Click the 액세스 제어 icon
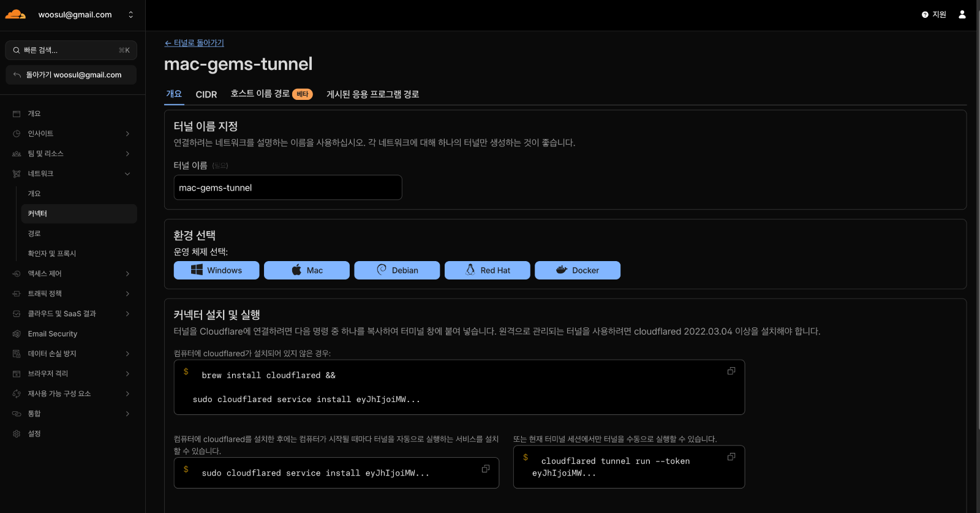The height and width of the screenshot is (513, 980). point(17,274)
